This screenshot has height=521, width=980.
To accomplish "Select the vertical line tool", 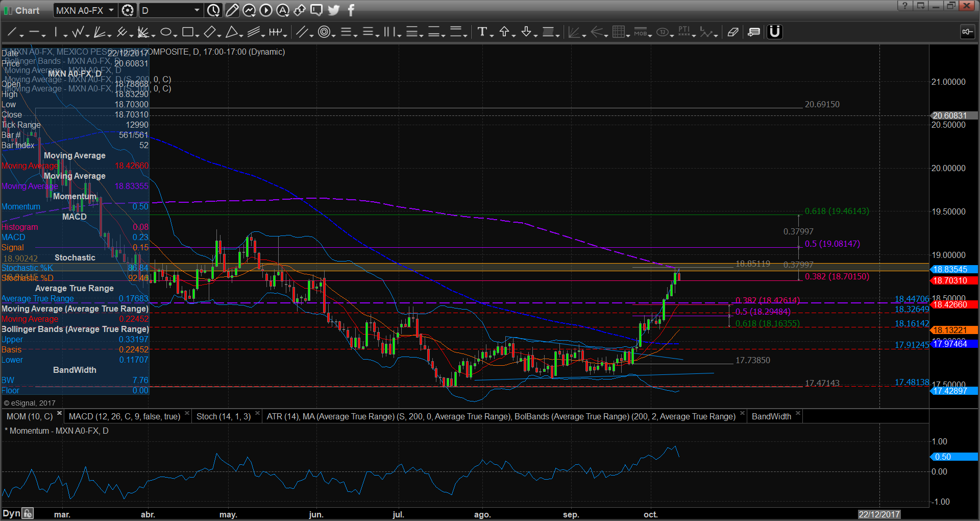I will 56,32.
